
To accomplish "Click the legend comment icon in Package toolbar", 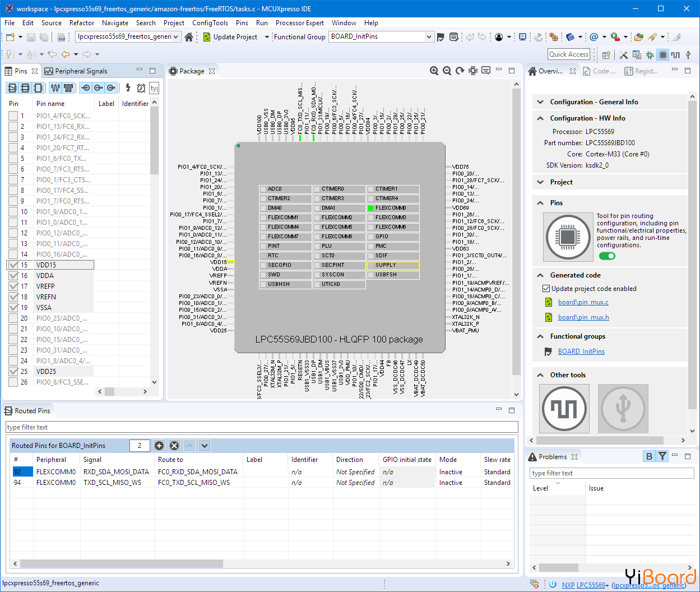I will point(486,71).
